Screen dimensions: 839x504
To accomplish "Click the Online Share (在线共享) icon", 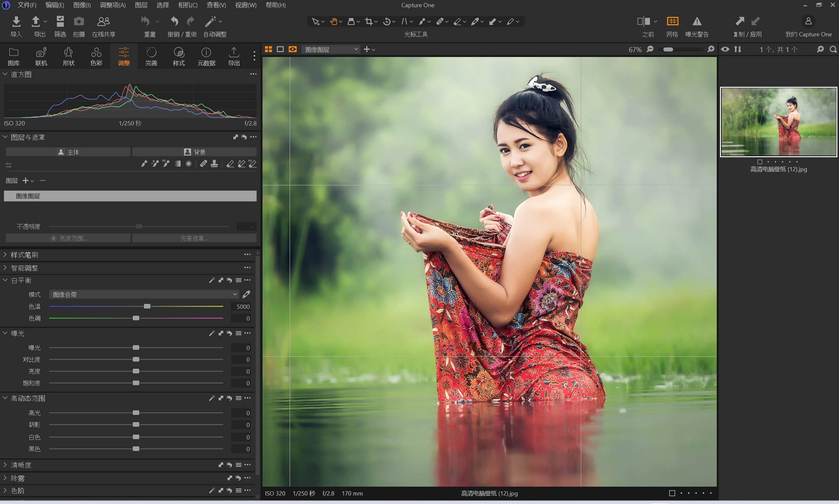I will tap(103, 22).
